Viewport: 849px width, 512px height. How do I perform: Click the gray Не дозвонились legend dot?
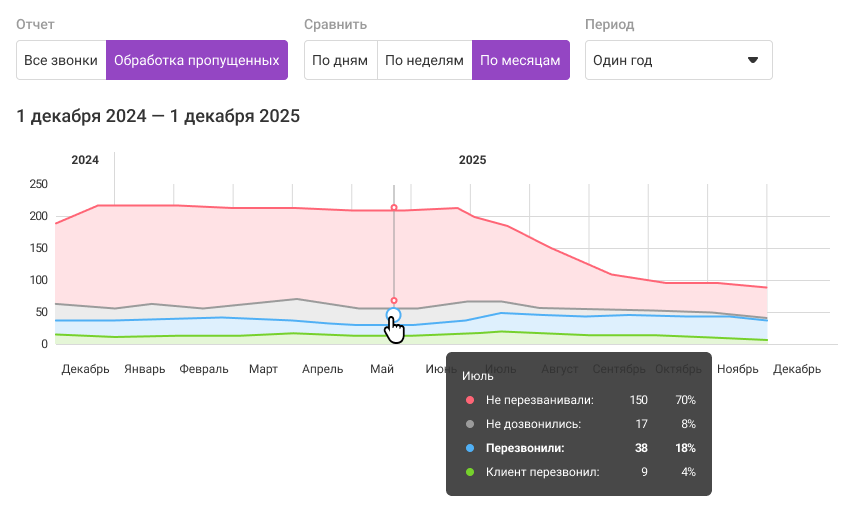click(470, 424)
